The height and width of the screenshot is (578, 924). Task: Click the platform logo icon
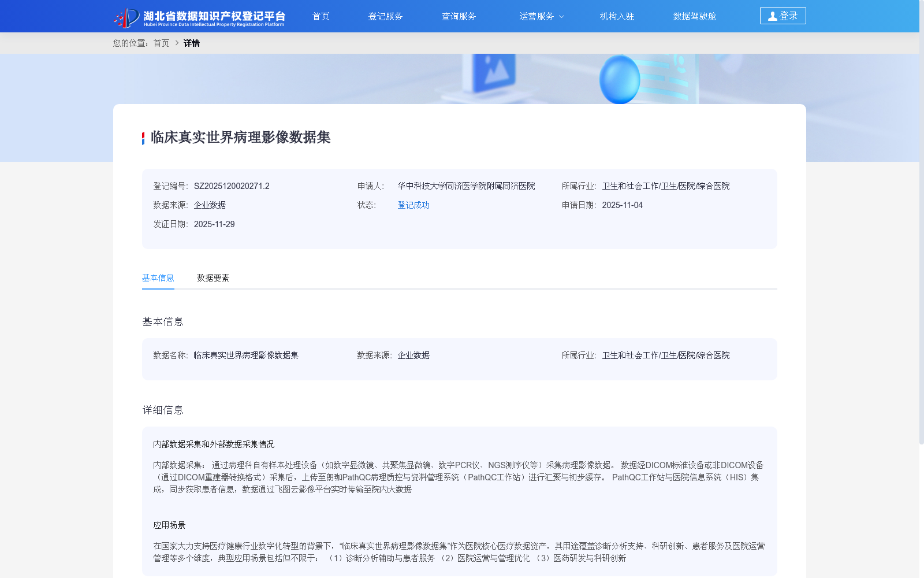pyautogui.click(x=126, y=17)
